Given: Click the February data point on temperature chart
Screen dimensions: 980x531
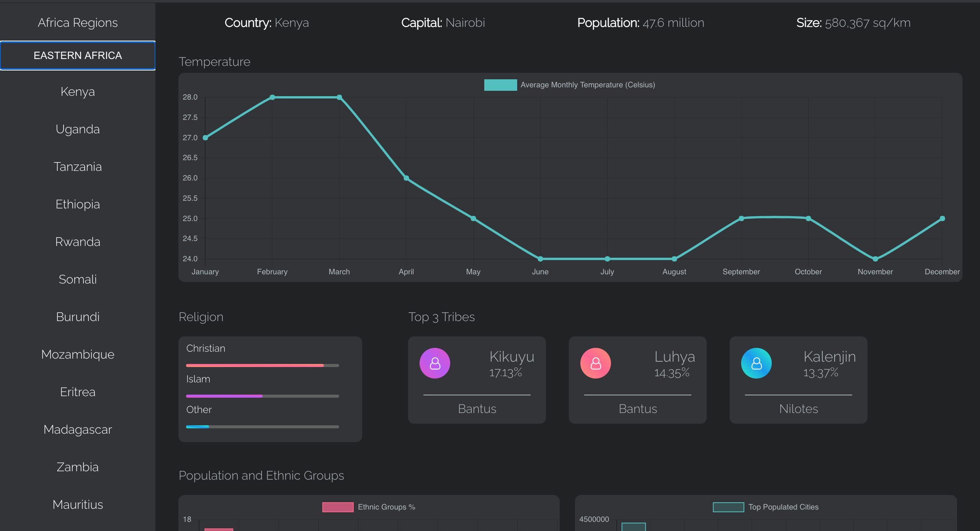Looking at the screenshot, I should 272,97.
